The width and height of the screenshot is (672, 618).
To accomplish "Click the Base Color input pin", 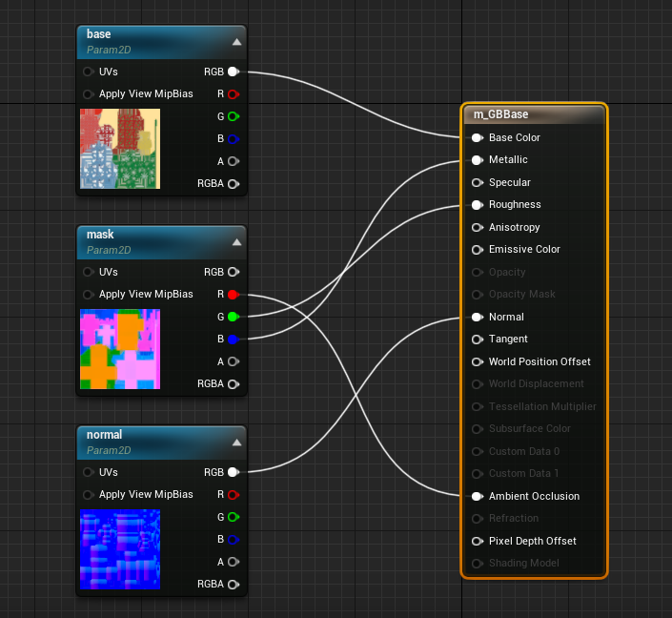I will 478,137.
